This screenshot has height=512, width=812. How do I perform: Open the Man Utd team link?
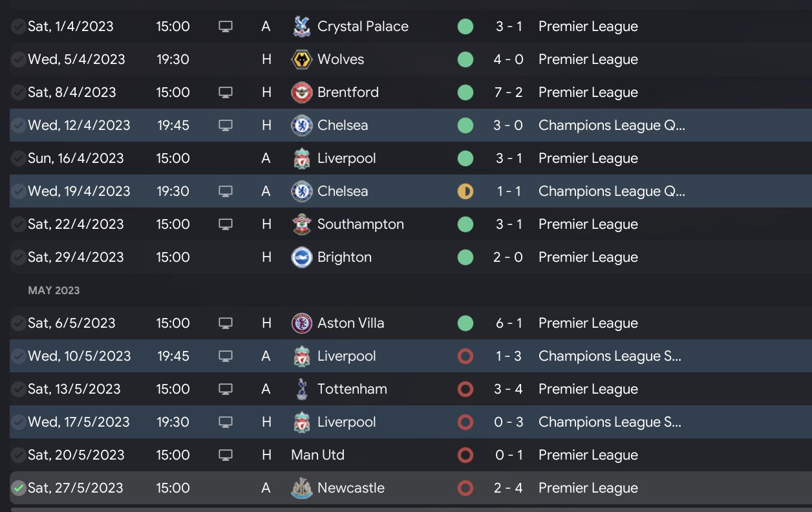pyautogui.click(x=317, y=455)
